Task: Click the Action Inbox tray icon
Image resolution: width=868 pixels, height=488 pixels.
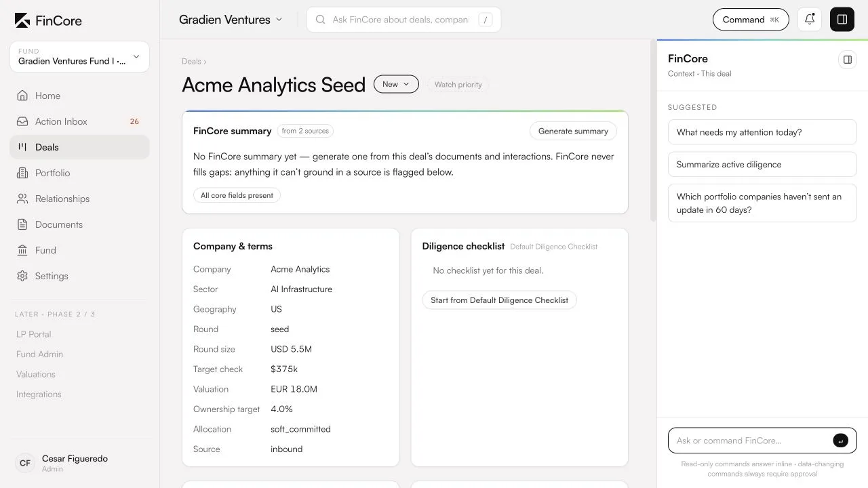Action: point(22,121)
